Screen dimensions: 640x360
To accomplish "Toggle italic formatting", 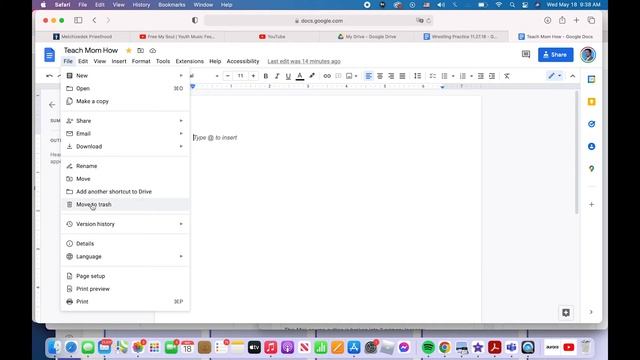I will 277,76.
